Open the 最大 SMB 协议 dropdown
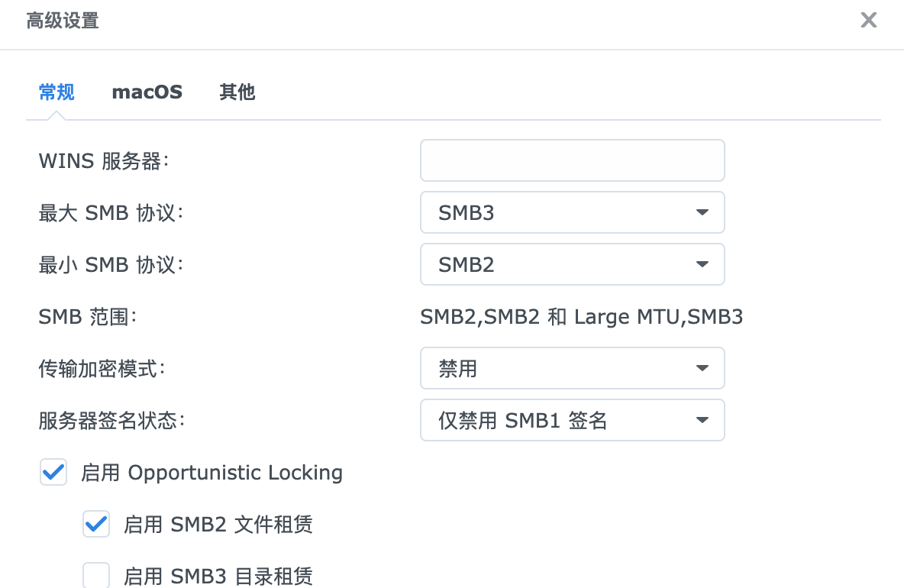Viewport: 904px width, 588px height. [x=572, y=212]
